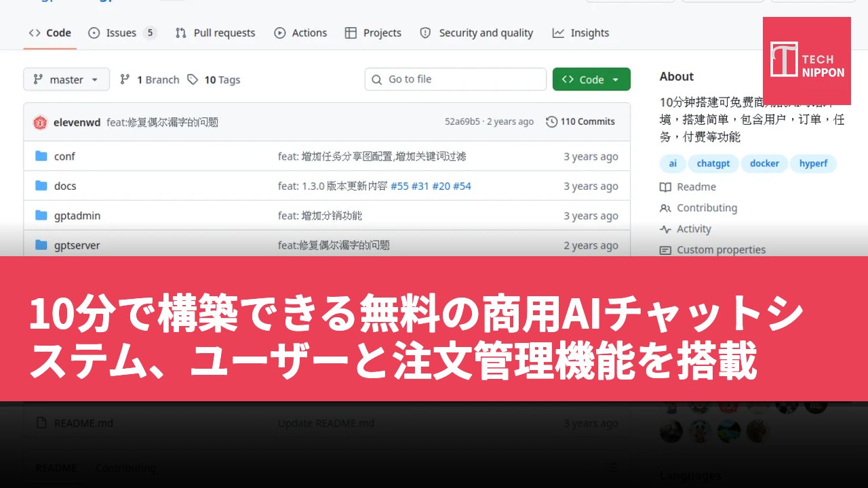Image resolution: width=868 pixels, height=488 pixels.
Task: Open the Security and quality tab
Action: pyautogui.click(x=476, y=33)
